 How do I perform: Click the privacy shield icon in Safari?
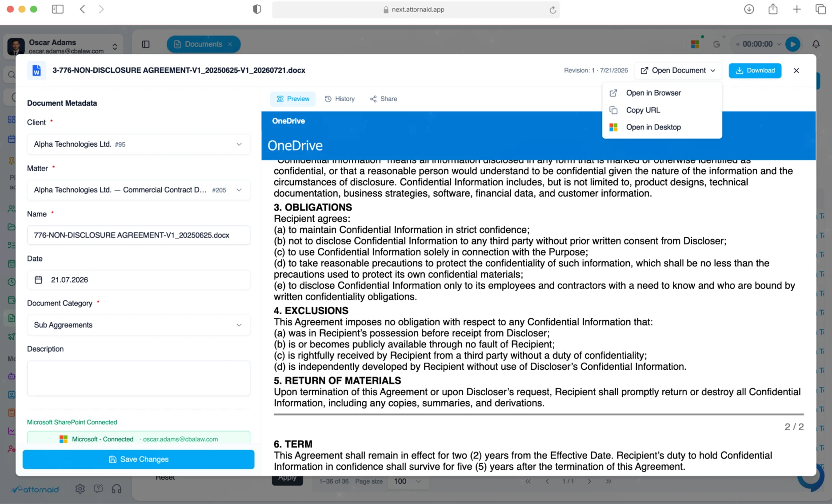(257, 9)
